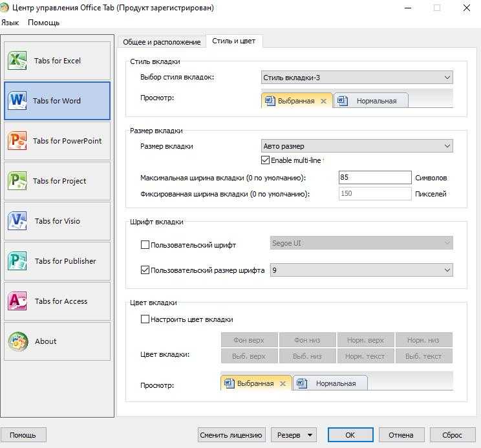The height and width of the screenshot is (448, 481).
Task: Choose the Tabs for Visio icon
Action: click(17, 221)
